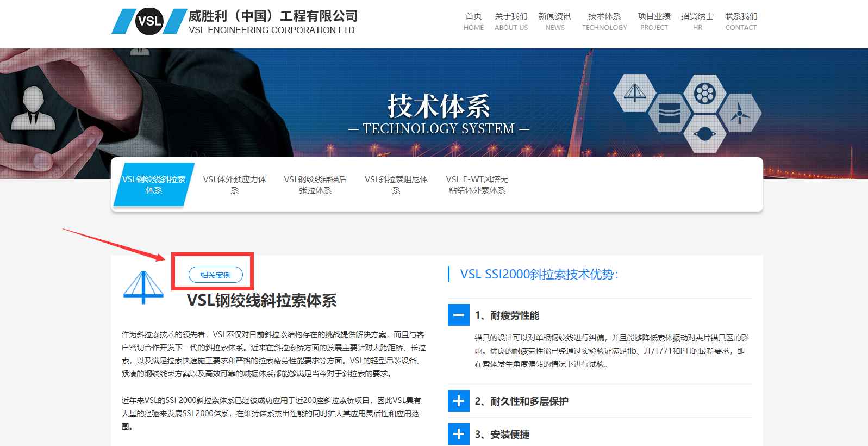Click the damper hexagon icon in banner
Viewport: 868px width, 446px height.
[x=704, y=134]
